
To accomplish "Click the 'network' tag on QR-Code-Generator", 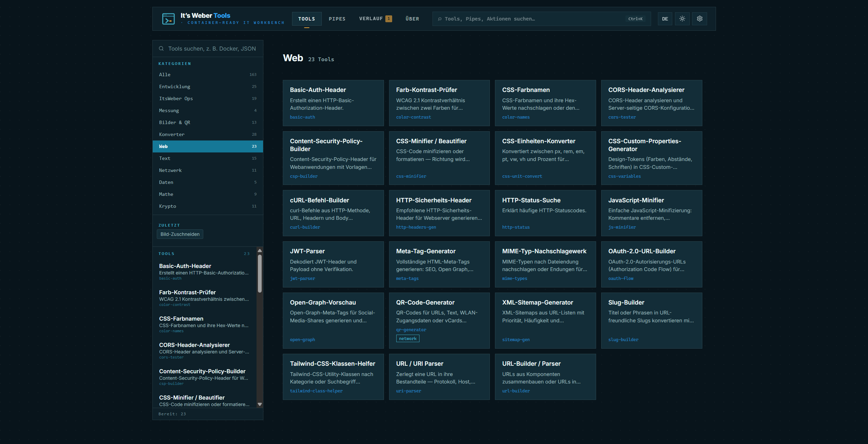I will pyautogui.click(x=408, y=338).
